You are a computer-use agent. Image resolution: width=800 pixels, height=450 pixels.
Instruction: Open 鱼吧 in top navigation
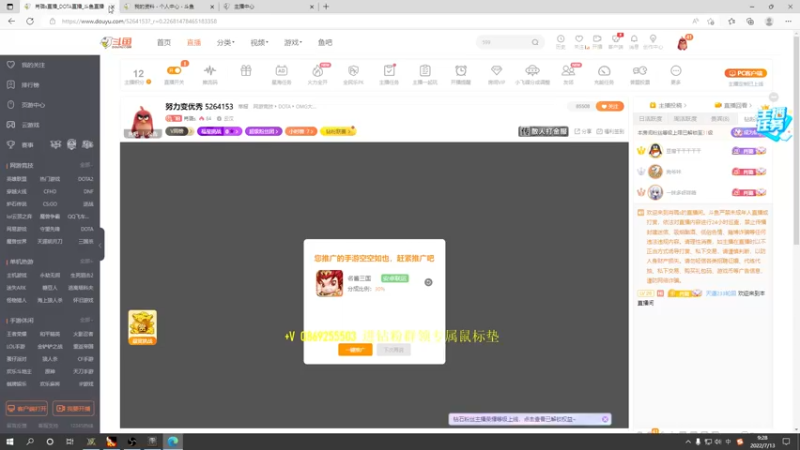(325, 42)
